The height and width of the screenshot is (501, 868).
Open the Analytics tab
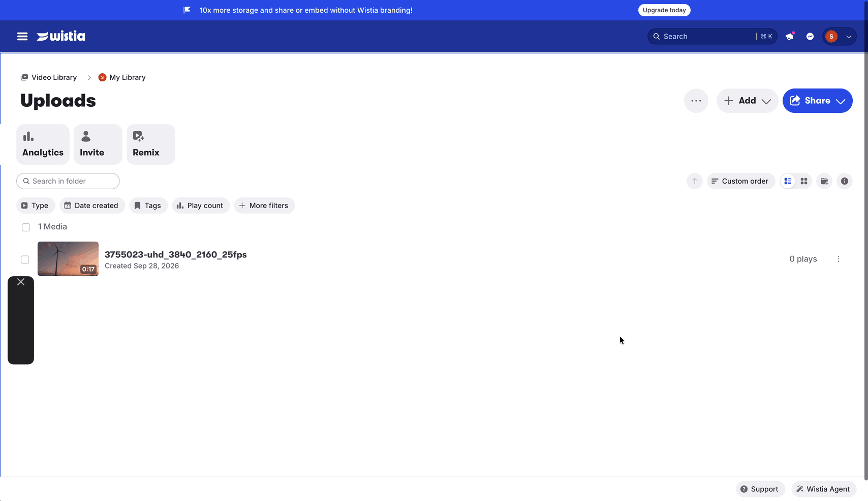pos(43,144)
